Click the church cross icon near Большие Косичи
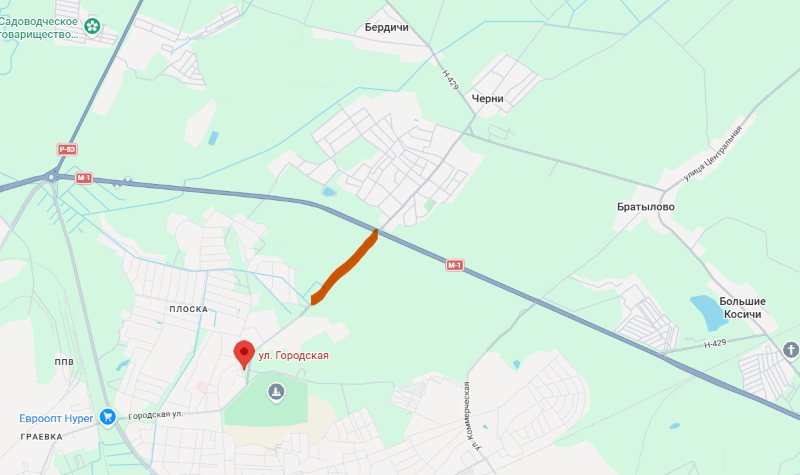Image resolution: width=800 pixels, height=475 pixels. coord(791,350)
